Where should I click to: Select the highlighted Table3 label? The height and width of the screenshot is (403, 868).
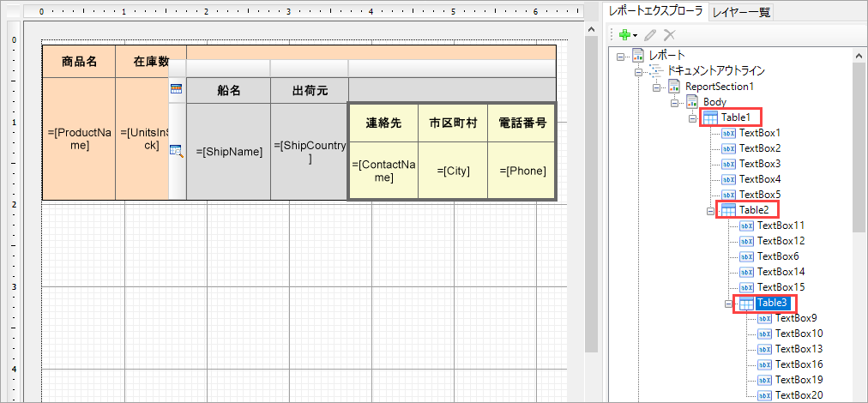pos(772,304)
